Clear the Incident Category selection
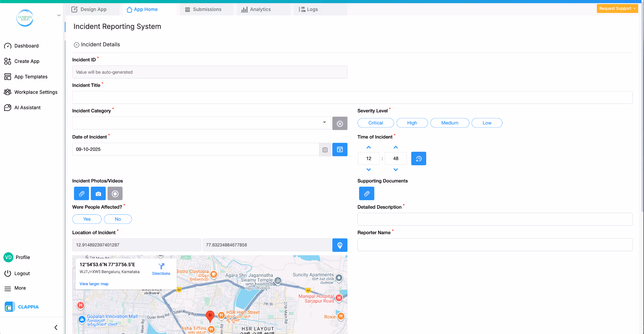Screen dimensions: 644x334 pyautogui.click(x=340, y=123)
